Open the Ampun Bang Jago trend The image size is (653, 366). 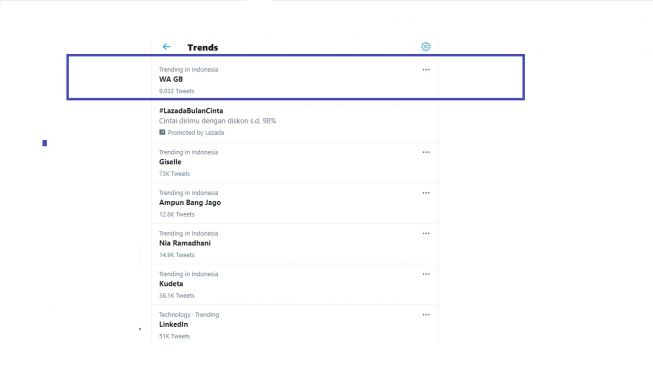click(x=189, y=203)
